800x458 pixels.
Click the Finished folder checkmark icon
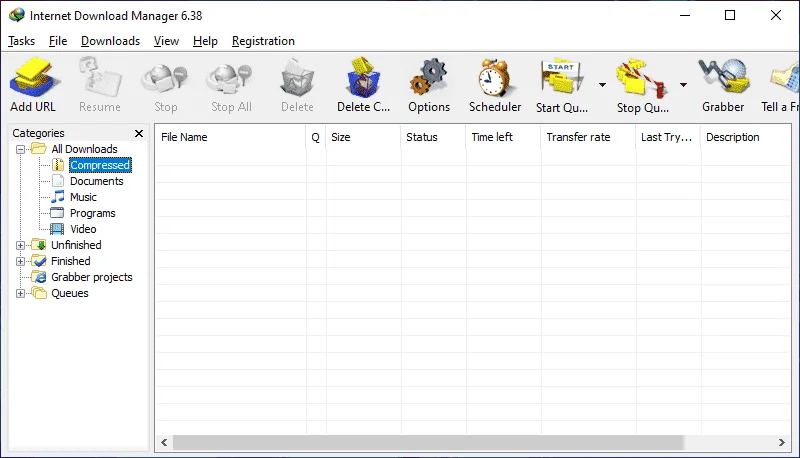[39, 261]
